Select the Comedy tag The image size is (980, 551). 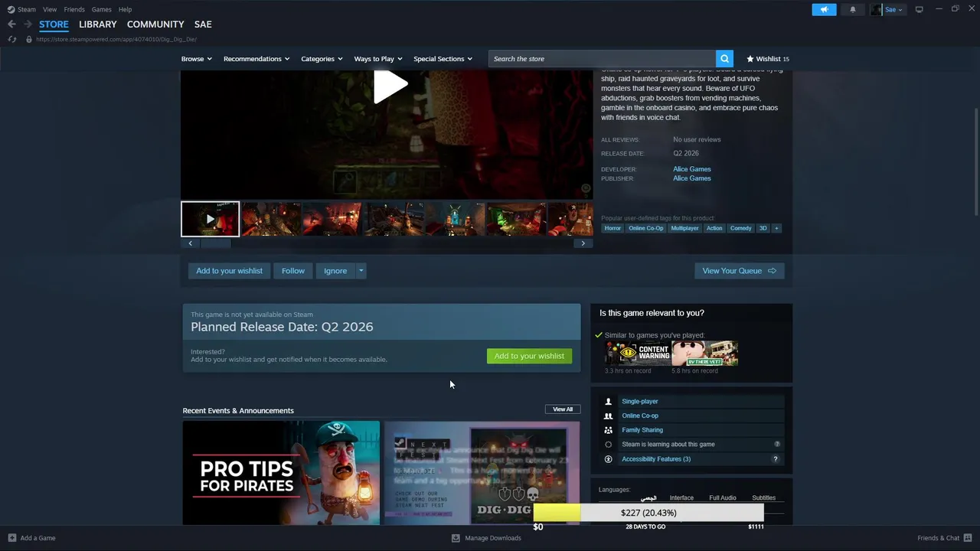[x=740, y=228]
